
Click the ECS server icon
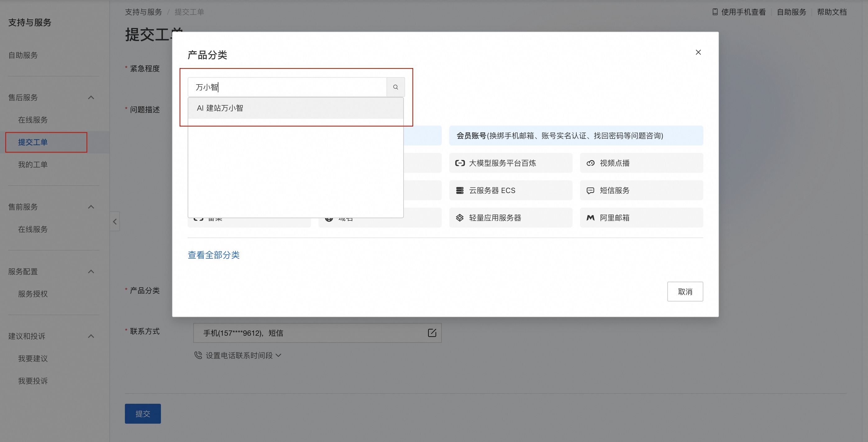pyautogui.click(x=459, y=191)
